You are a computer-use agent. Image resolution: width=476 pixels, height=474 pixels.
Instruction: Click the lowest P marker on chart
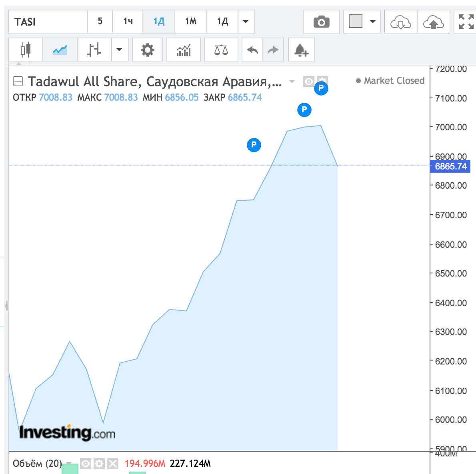(254, 145)
